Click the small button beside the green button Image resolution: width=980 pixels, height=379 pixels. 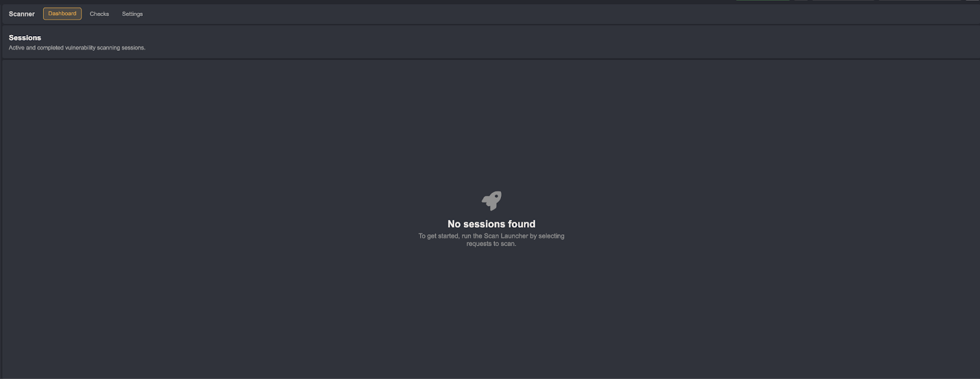click(x=801, y=1)
